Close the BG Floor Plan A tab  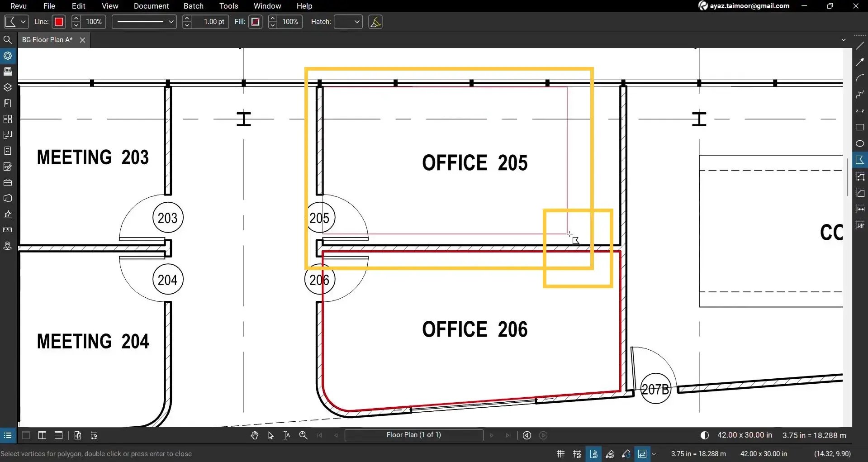pos(82,40)
